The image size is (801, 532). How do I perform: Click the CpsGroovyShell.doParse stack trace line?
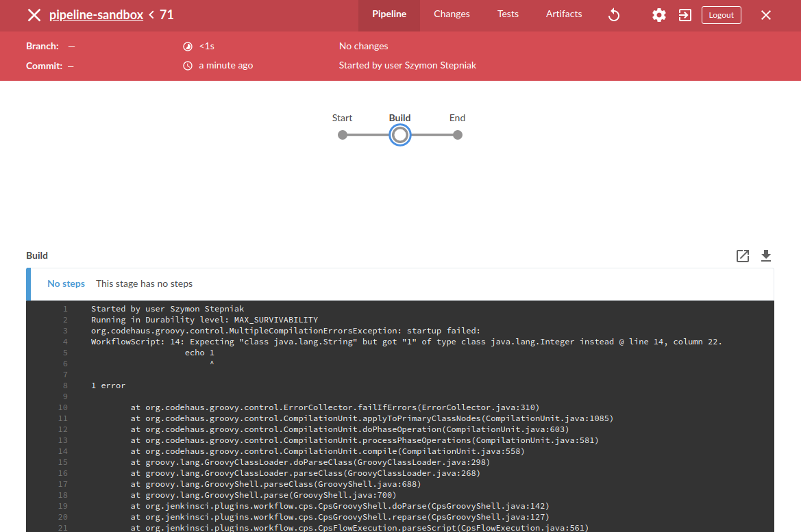tap(340, 507)
